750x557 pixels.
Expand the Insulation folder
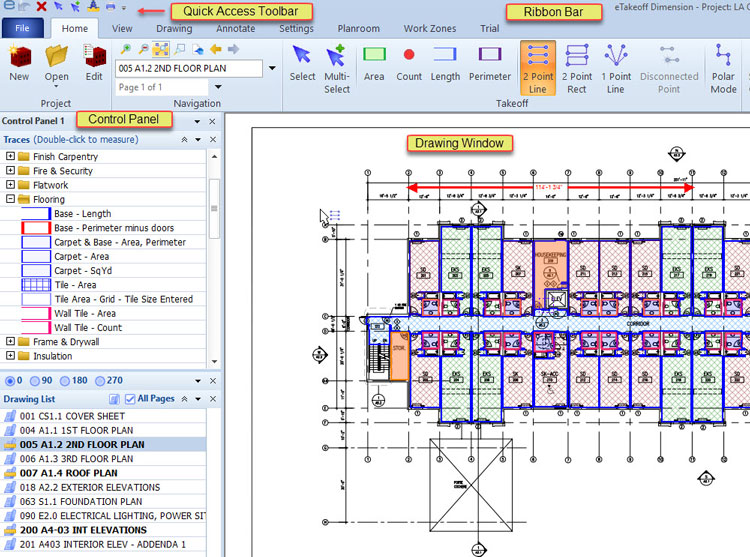pos(11,356)
